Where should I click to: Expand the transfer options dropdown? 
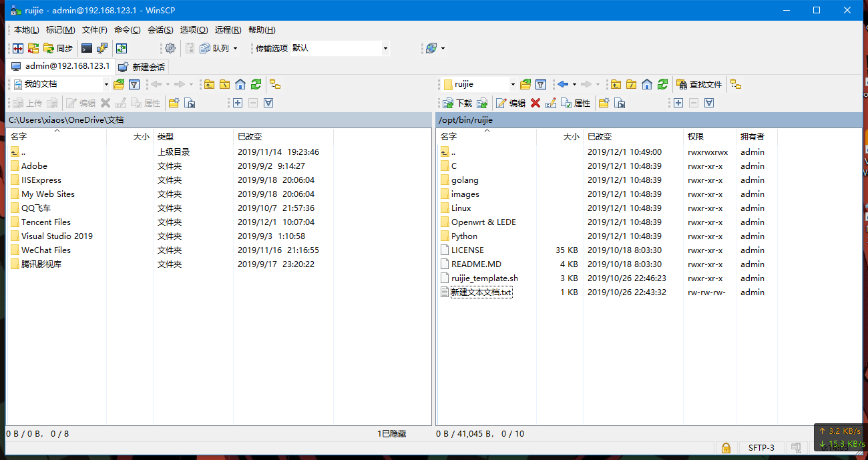pyautogui.click(x=385, y=48)
